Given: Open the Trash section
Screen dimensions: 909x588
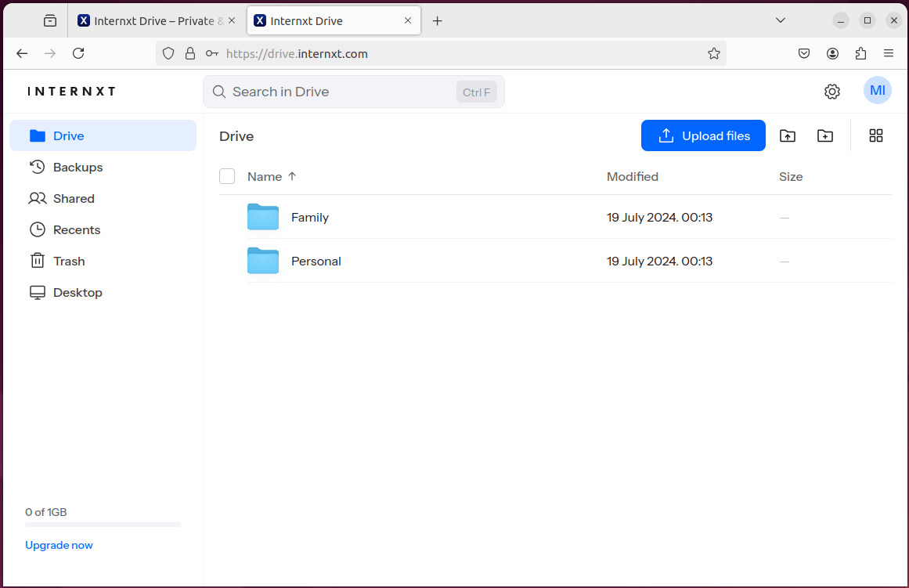Looking at the screenshot, I should tap(67, 261).
